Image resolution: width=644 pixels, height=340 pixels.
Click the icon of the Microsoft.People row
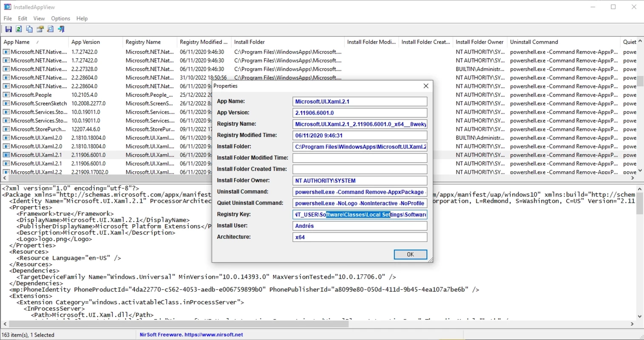click(x=6, y=95)
